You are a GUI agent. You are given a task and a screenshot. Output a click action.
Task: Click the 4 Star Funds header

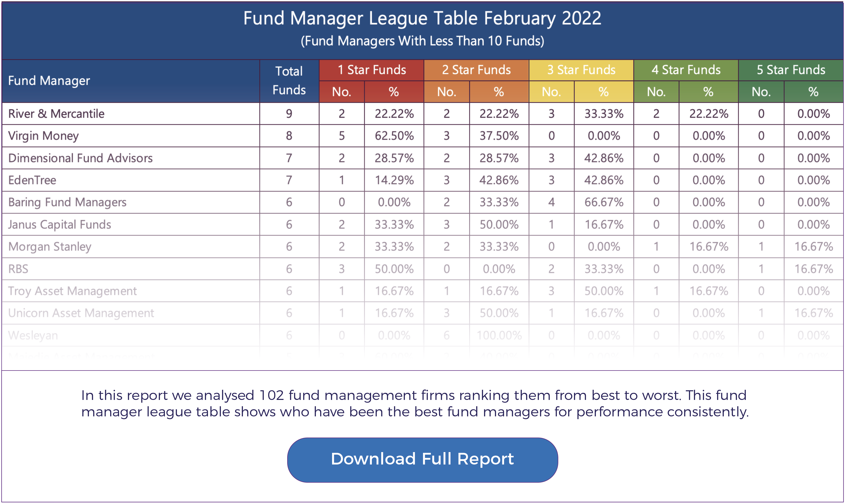(x=686, y=70)
